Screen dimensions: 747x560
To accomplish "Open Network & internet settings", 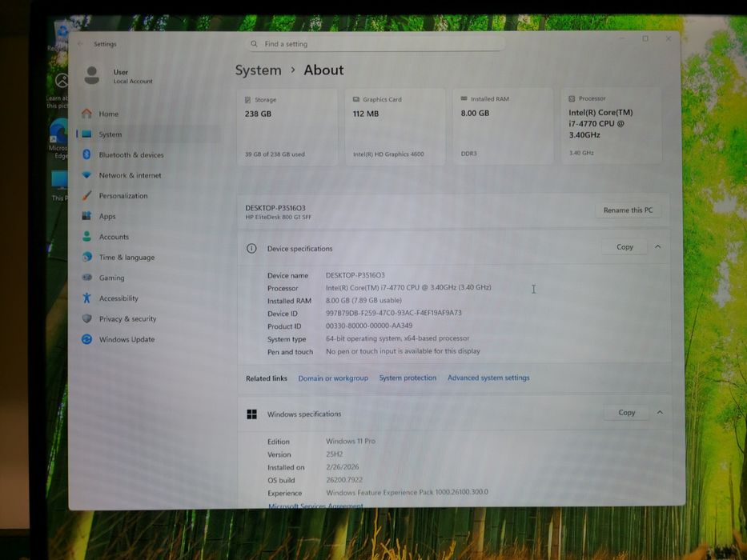I will point(149,175).
